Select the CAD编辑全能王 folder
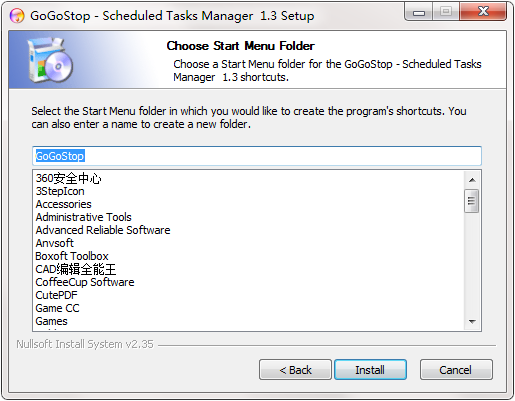The height and width of the screenshot is (401, 515). coord(76,269)
